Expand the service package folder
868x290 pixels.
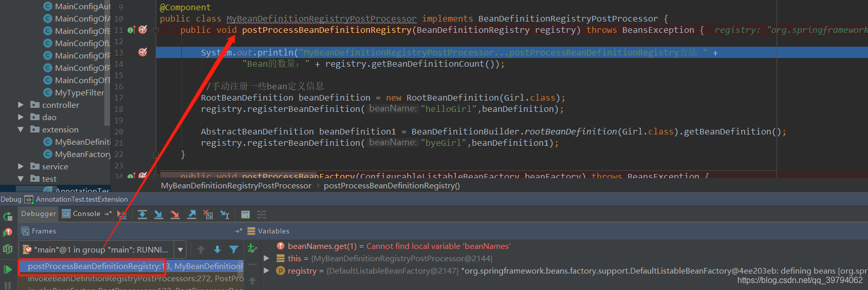[x=21, y=166]
